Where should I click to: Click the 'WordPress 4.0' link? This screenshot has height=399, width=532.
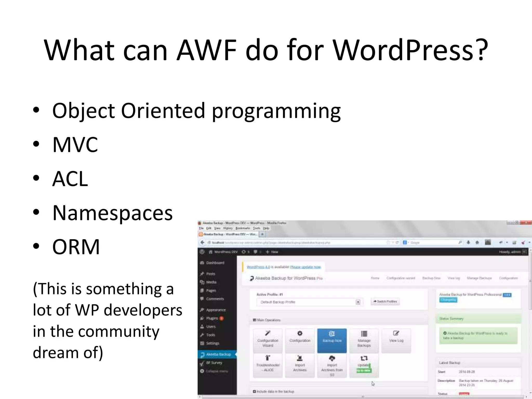(x=258, y=267)
